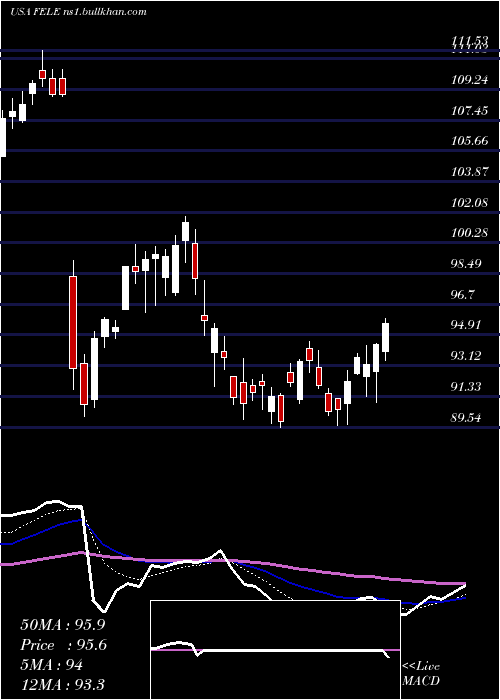Screen dimensions: 500x700
Task: Click the 'USA FELE ns1.bullkhan.com' header text
Action: (79, 12)
